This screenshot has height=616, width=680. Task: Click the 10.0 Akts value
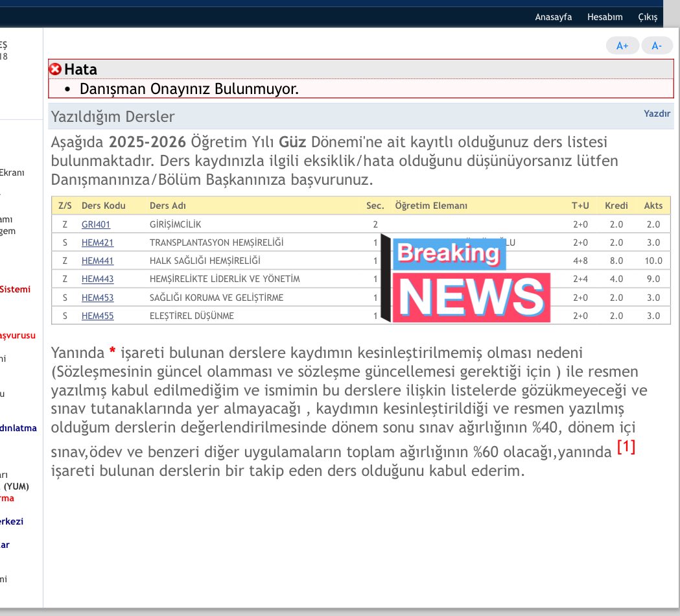pyautogui.click(x=653, y=261)
